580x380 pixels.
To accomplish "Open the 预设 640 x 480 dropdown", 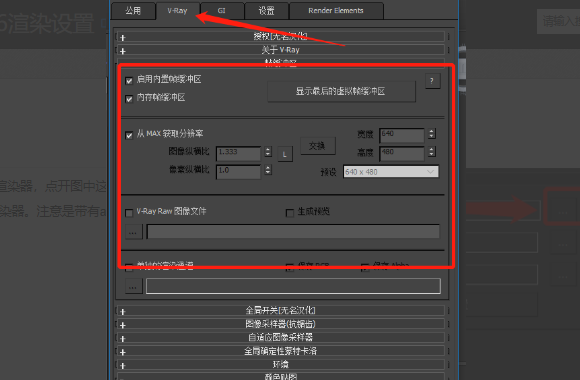I will point(391,172).
